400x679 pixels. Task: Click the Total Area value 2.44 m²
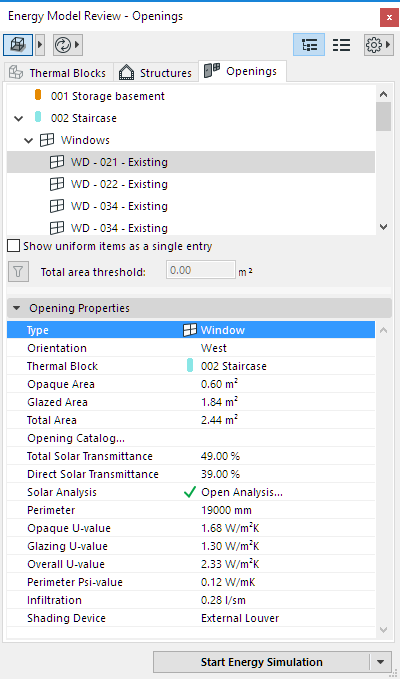point(220,420)
